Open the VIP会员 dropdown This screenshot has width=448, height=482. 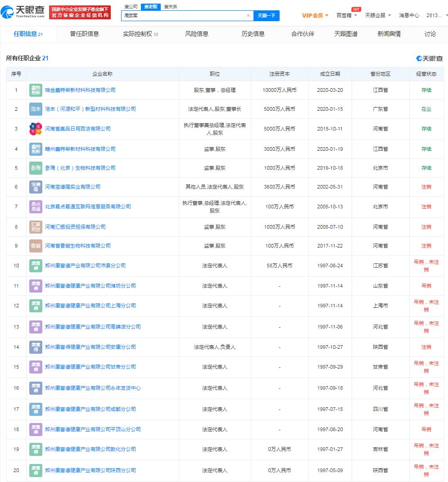click(315, 15)
